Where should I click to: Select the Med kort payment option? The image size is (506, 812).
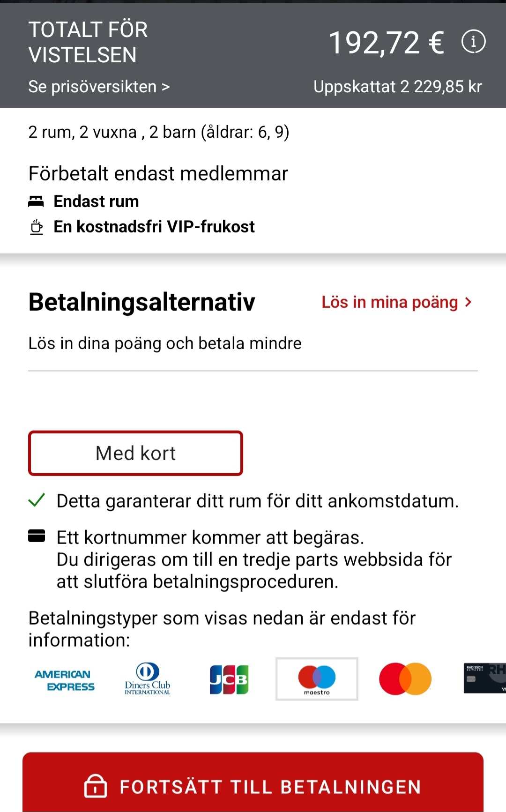[135, 453]
